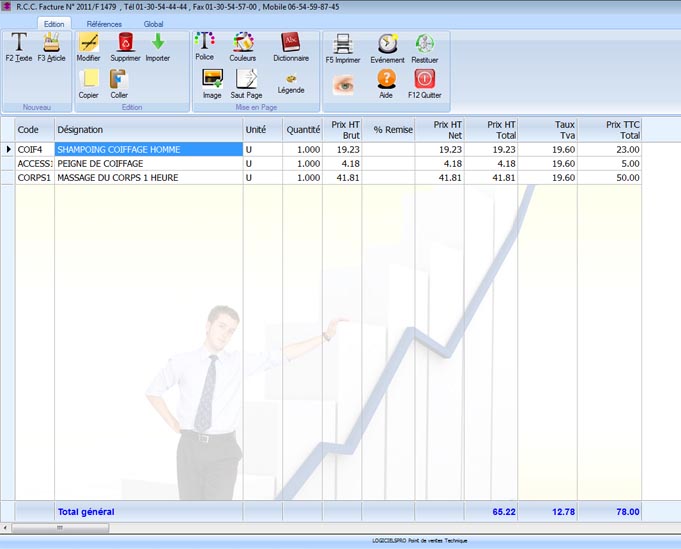
Task: Add a new item with F3 Article
Action: point(51,43)
